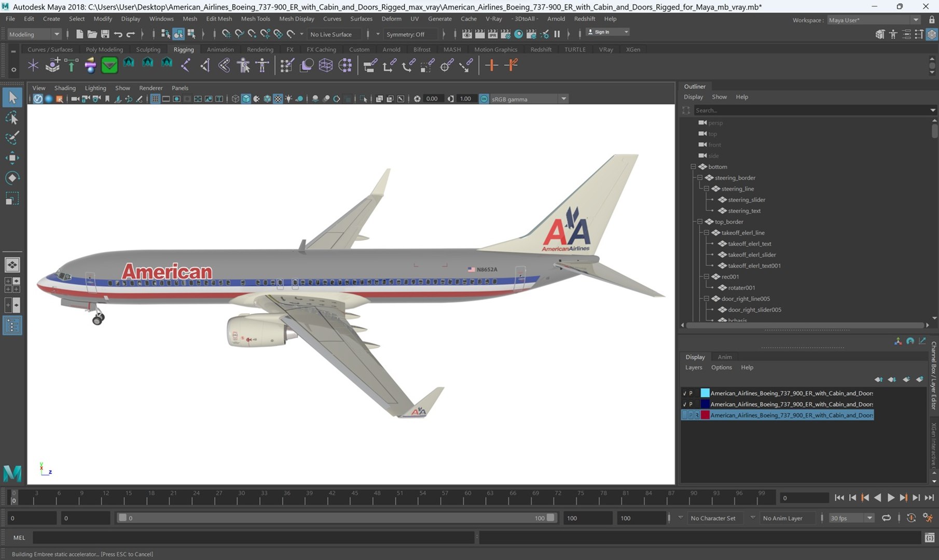The image size is (939, 560).
Task: Click Play forwards button in playback controls
Action: click(891, 498)
